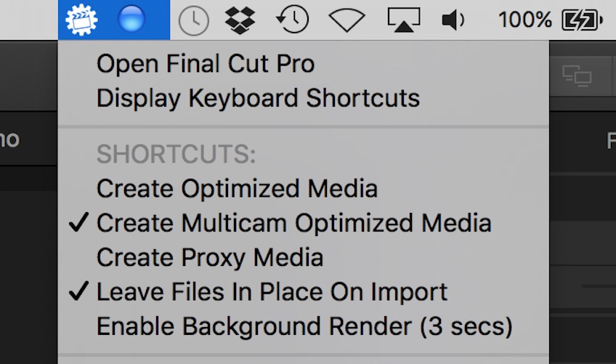Click the dual-display icon in the dark toolbar
The image size is (616, 364).
pos(577,75)
